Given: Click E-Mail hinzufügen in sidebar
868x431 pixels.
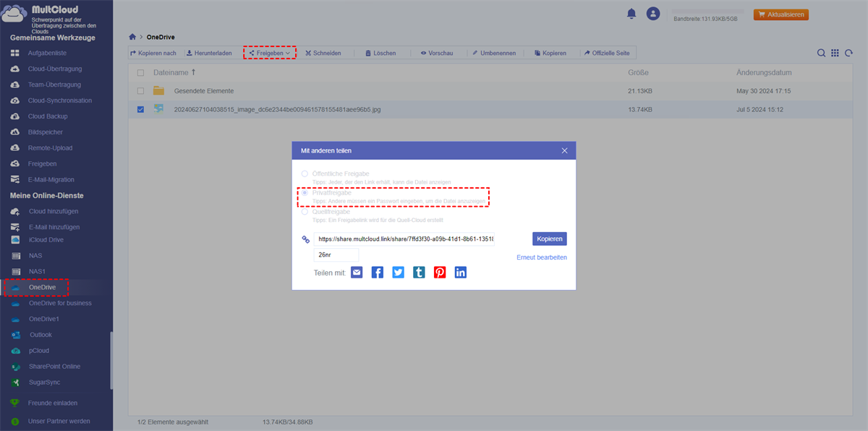Looking at the screenshot, I should click(x=56, y=227).
